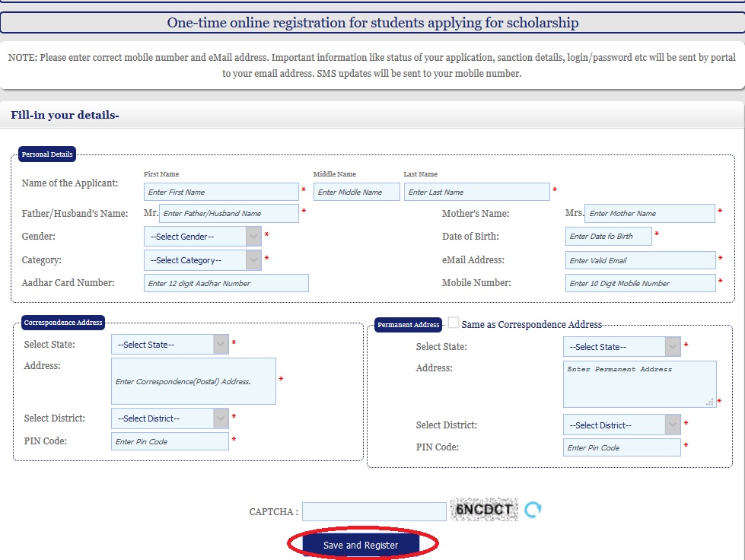Focus correspondence PIN Code field
Viewport: 745px width, 560px height.
[170, 441]
